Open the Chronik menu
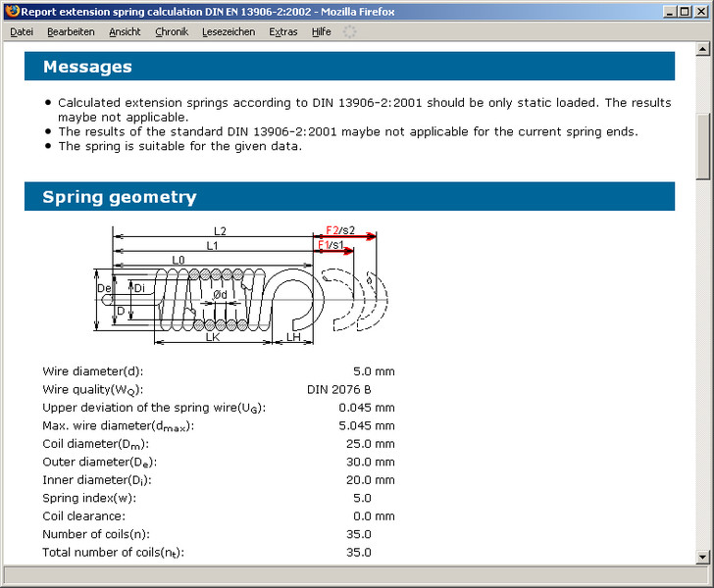Viewport: 714px width, 588px height. (x=172, y=31)
